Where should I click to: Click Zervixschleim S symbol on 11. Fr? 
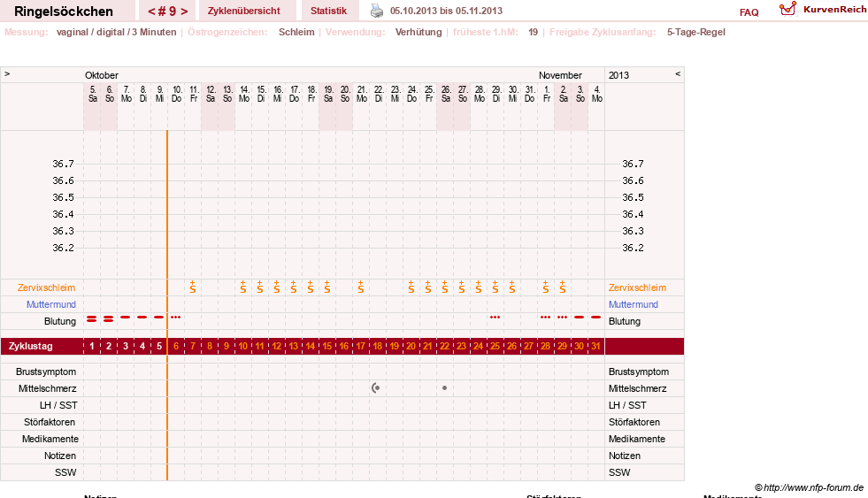(x=193, y=287)
